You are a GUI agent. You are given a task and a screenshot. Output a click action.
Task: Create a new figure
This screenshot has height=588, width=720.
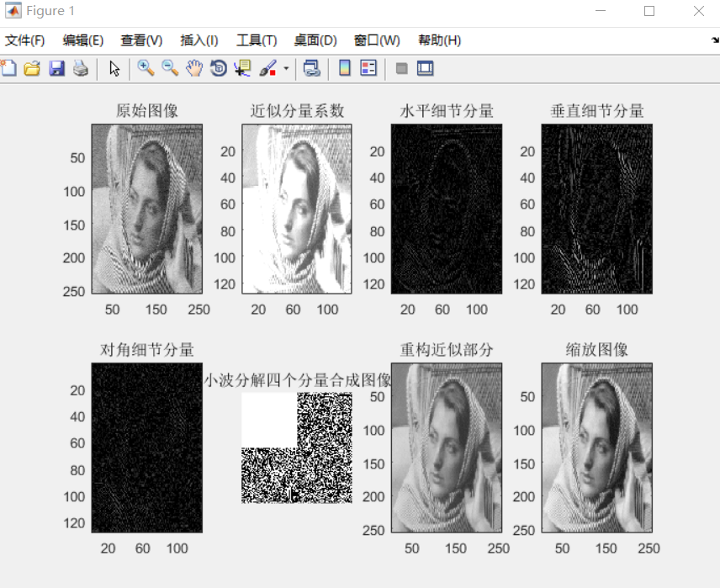click(8, 69)
